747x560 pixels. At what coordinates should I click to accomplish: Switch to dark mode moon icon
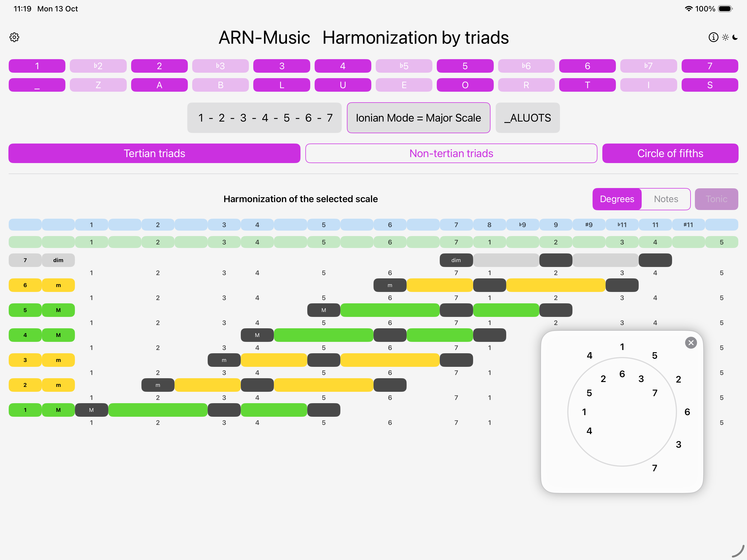pos(735,37)
